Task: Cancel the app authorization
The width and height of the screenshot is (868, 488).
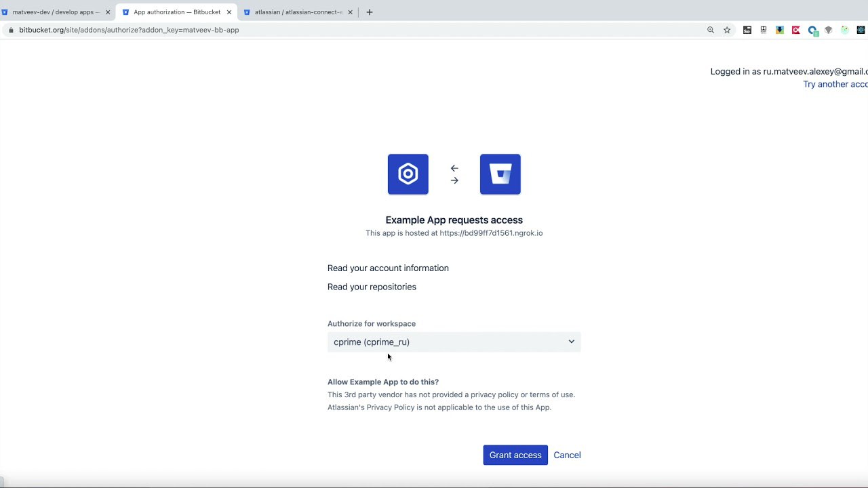Action: point(567,455)
